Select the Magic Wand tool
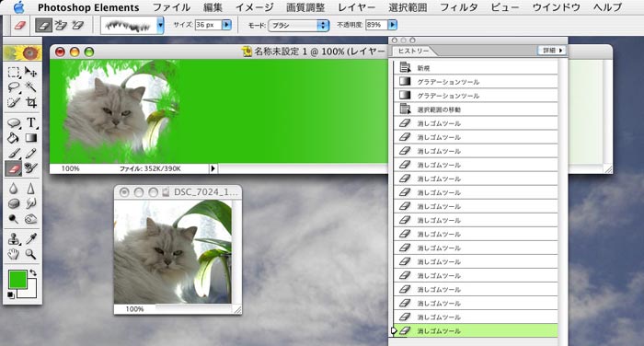This screenshot has height=346, width=644. tap(30, 87)
